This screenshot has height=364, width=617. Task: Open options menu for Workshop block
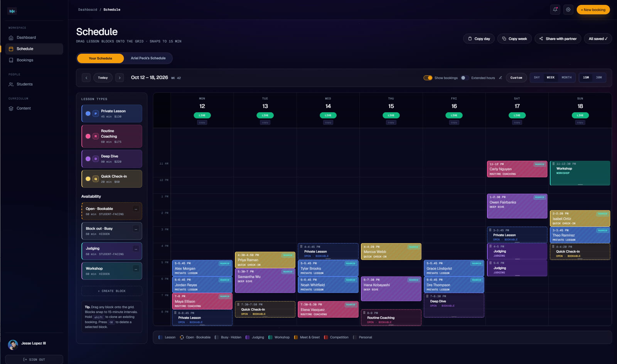(x=136, y=269)
